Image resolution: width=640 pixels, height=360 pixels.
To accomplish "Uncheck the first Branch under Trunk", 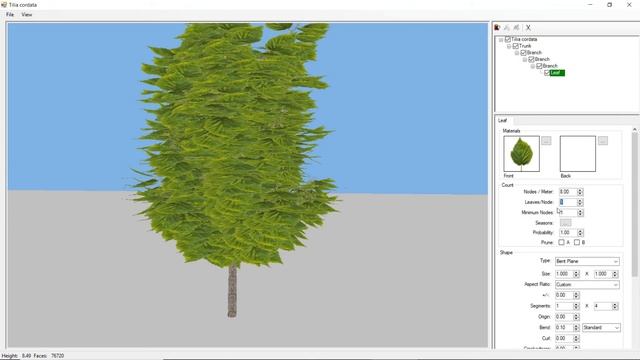I will [523, 53].
